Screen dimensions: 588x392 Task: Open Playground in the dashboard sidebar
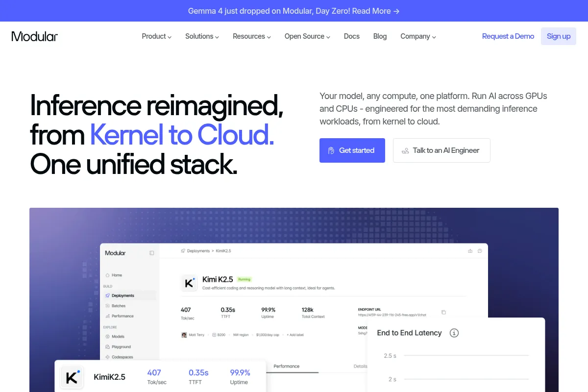[x=118, y=347]
